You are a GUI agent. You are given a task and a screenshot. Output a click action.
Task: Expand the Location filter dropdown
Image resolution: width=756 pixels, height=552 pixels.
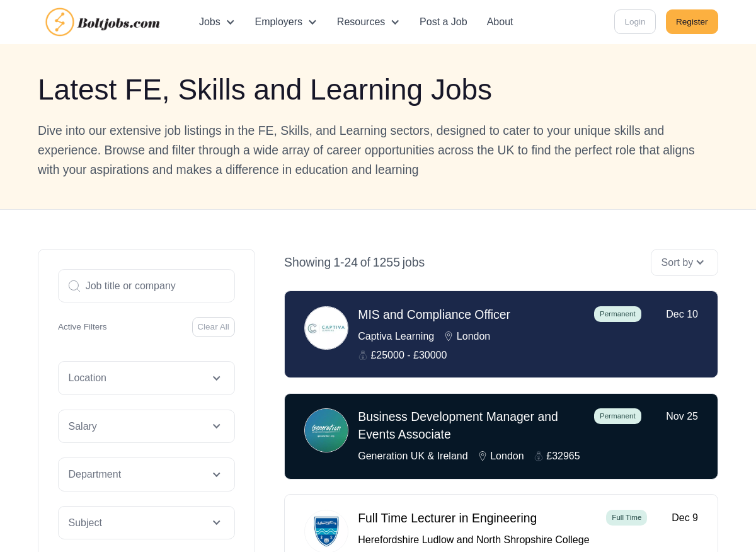click(146, 378)
